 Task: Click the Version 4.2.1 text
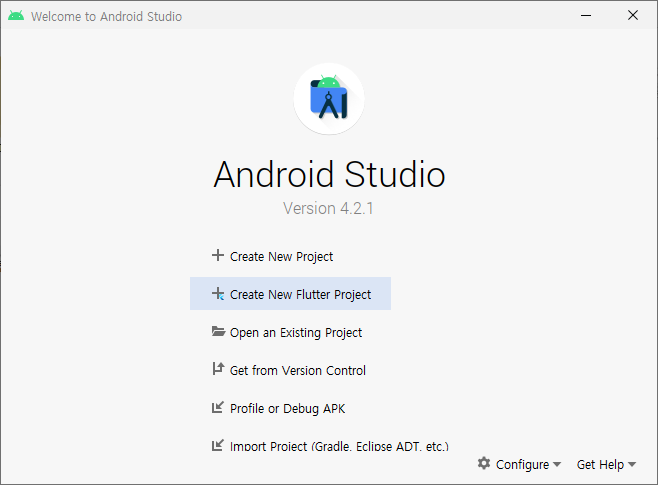(328, 208)
